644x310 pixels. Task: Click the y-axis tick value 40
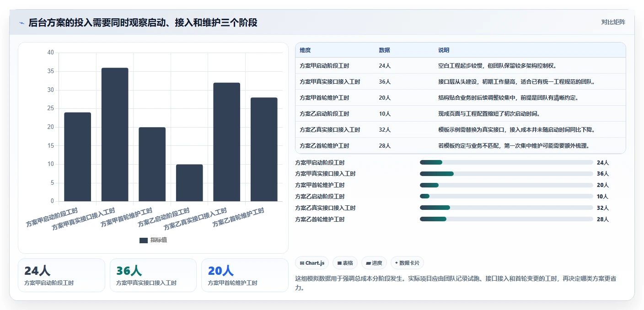click(x=51, y=53)
